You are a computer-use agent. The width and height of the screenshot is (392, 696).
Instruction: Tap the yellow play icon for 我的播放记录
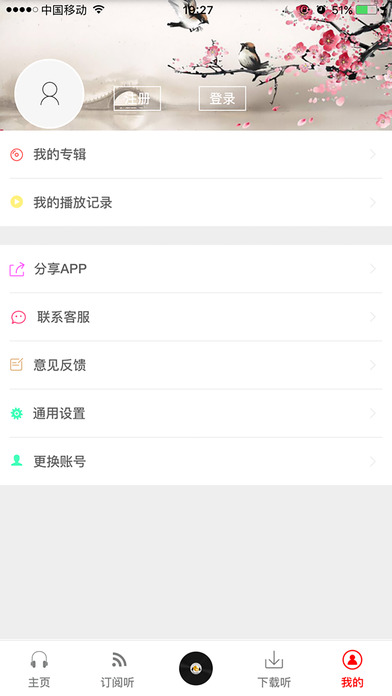click(x=16, y=202)
